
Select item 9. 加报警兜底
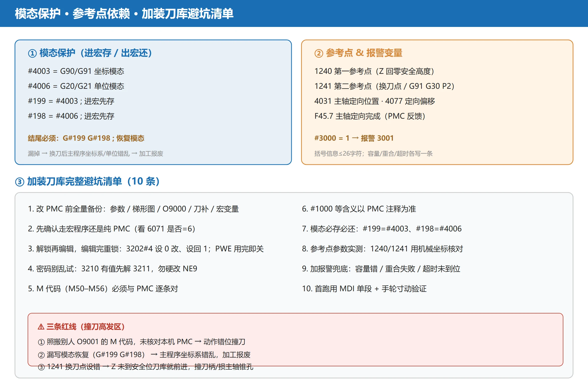pyautogui.click(x=381, y=269)
